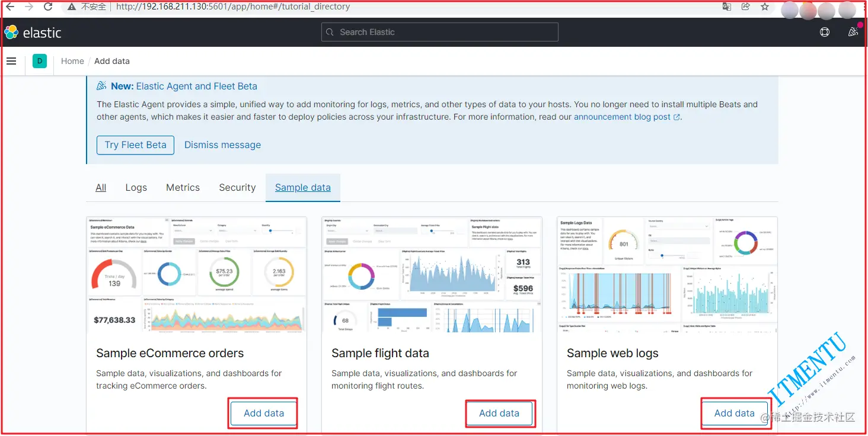The image size is (868, 436).
Task: Click the Sample web logs dashboard preview
Action: [x=667, y=274]
